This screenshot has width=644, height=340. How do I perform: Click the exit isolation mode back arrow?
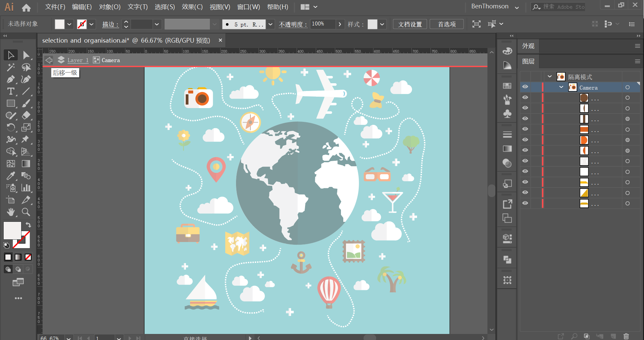click(49, 60)
